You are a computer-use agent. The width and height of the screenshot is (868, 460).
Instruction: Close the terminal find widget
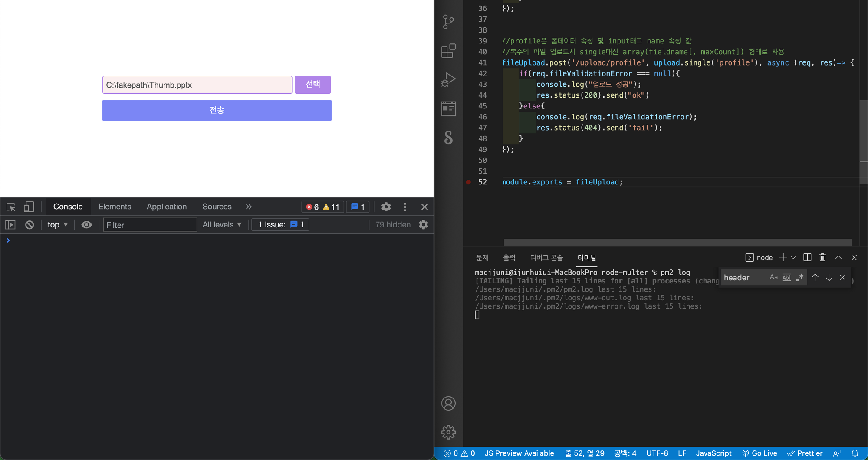842,277
